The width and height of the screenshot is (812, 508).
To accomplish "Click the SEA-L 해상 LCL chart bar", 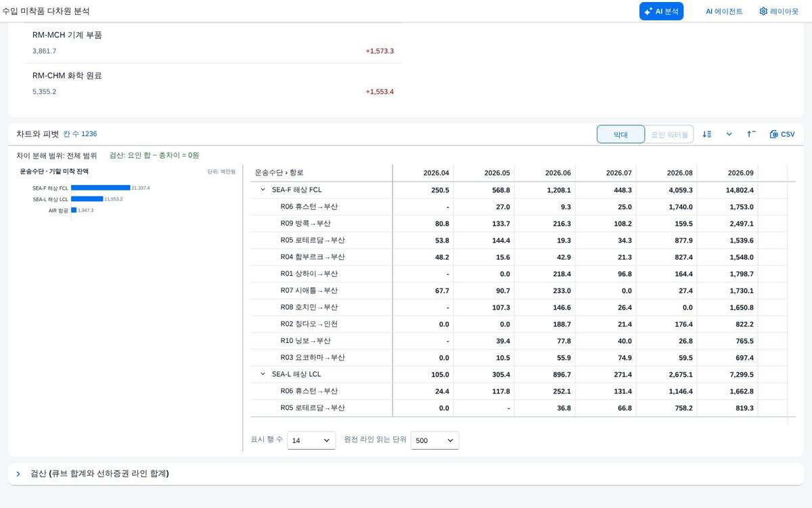I will pyautogui.click(x=87, y=199).
